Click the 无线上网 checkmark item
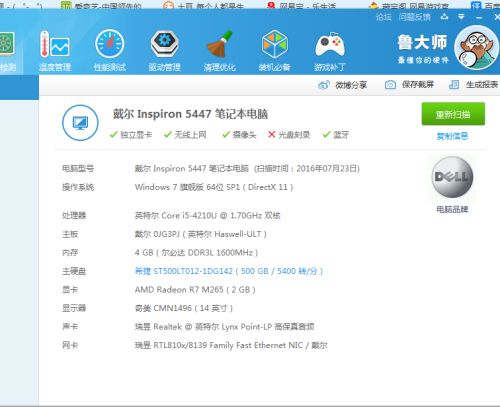 (x=185, y=135)
